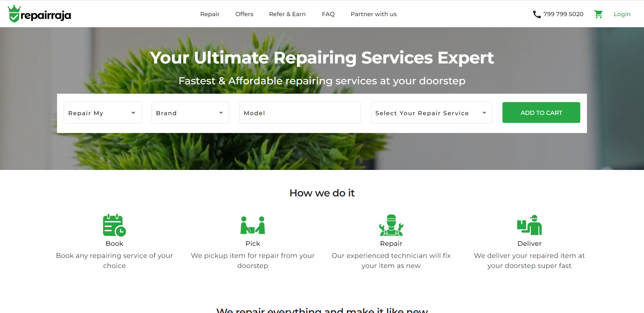Click the Pick handover icon

tap(253, 225)
